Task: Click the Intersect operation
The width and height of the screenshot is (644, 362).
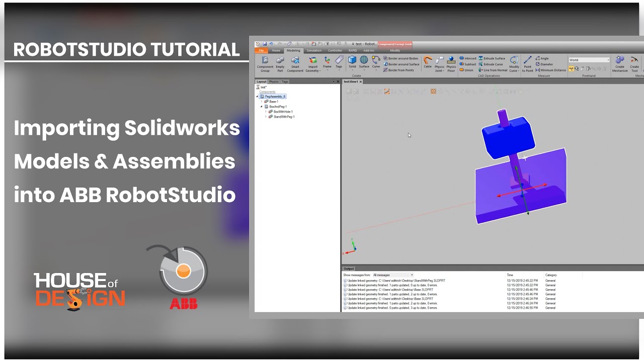Action: (x=468, y=58)
